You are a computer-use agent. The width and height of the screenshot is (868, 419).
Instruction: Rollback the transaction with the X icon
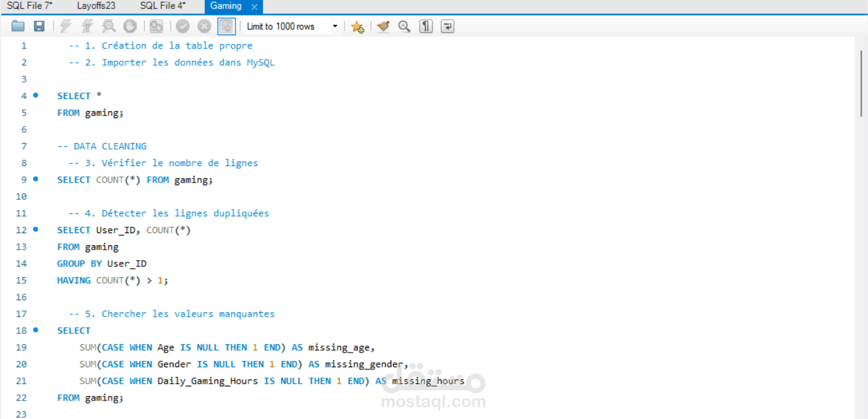[x=204, y=26]
